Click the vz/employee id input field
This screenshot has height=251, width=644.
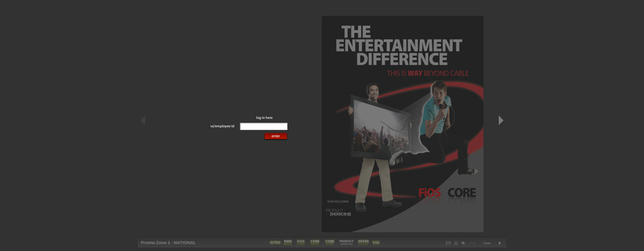[x=264, y=127]
